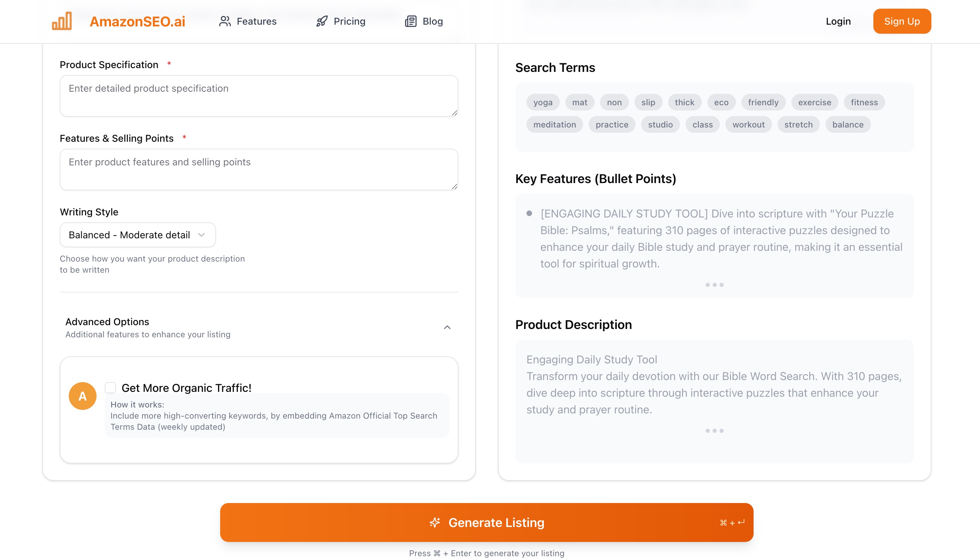This screenshot has width=980, height=560.
Task: Click the AmazonSEO.ai bar chart logo icon
Action: pos(62,21)
